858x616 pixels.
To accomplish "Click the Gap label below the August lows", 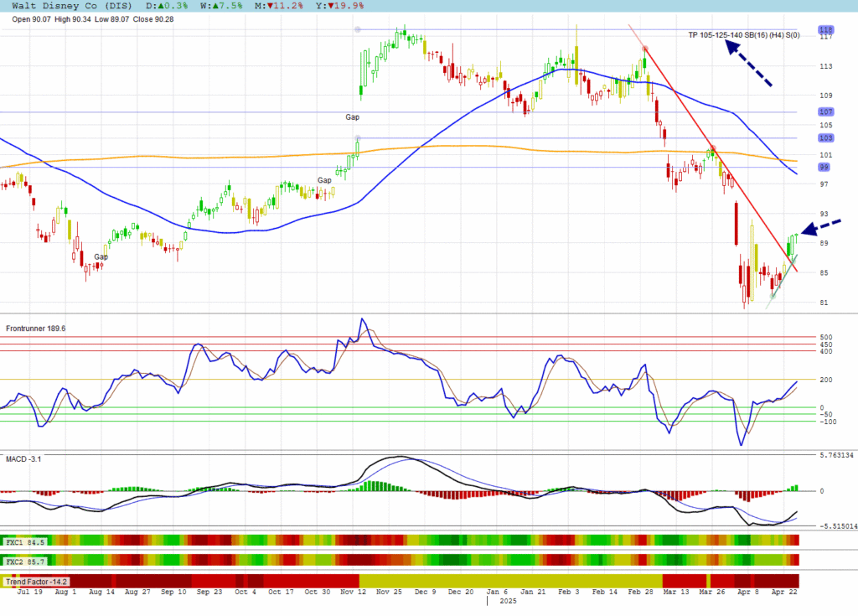I will point(101,256).
